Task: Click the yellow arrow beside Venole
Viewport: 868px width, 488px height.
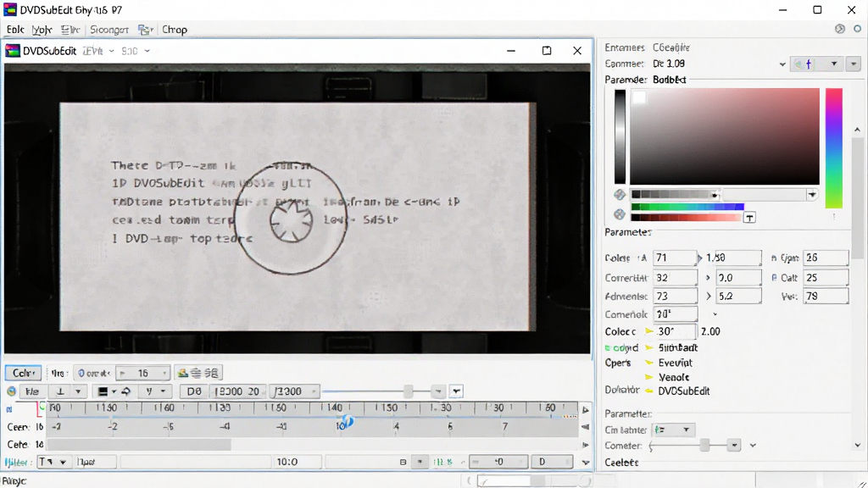Action: tap(649, 377)
